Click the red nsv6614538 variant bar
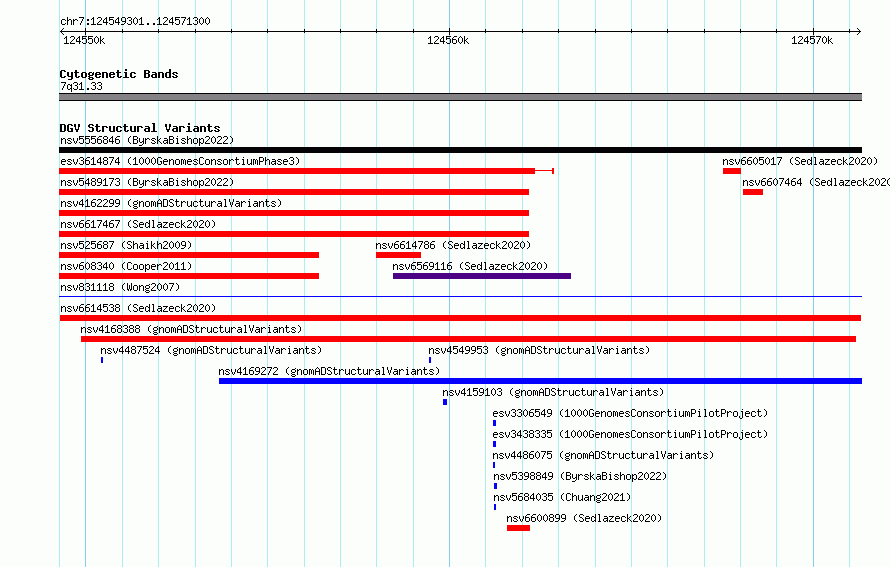This screenshot has width=890, height=567. [460, 318]
